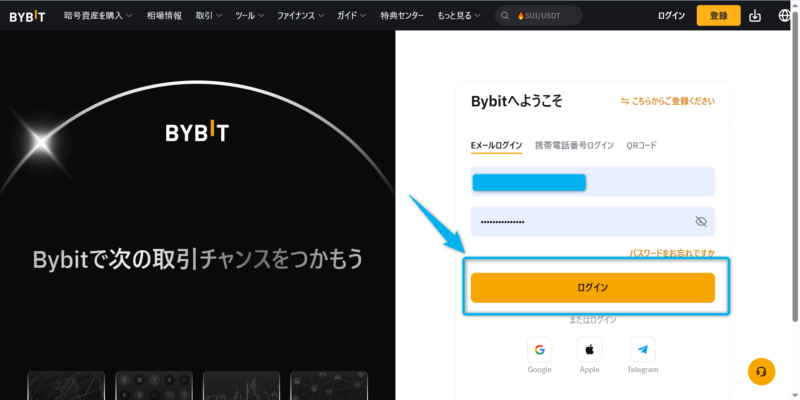Image resolution: width=800 pixels, height=400 pixels.
Task: Click パスワードをお忘れですか link
Action: click(672, 253)
